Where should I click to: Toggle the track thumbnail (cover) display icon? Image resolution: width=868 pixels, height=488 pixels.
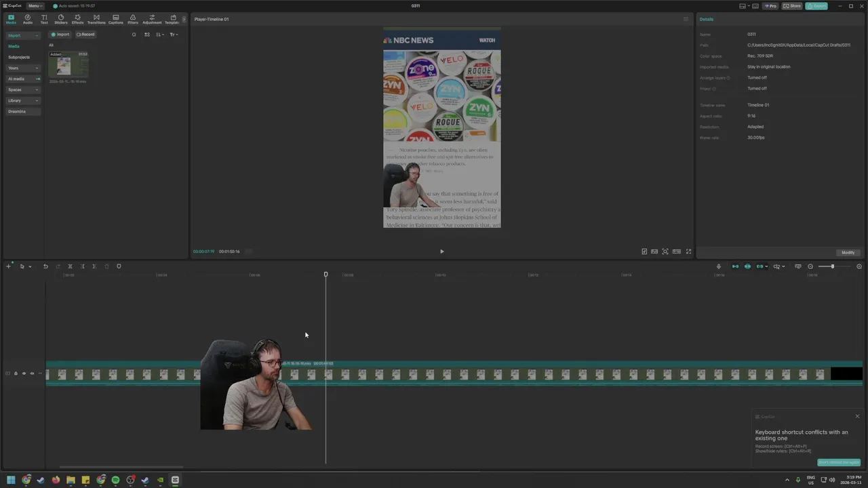pos(798,266)
